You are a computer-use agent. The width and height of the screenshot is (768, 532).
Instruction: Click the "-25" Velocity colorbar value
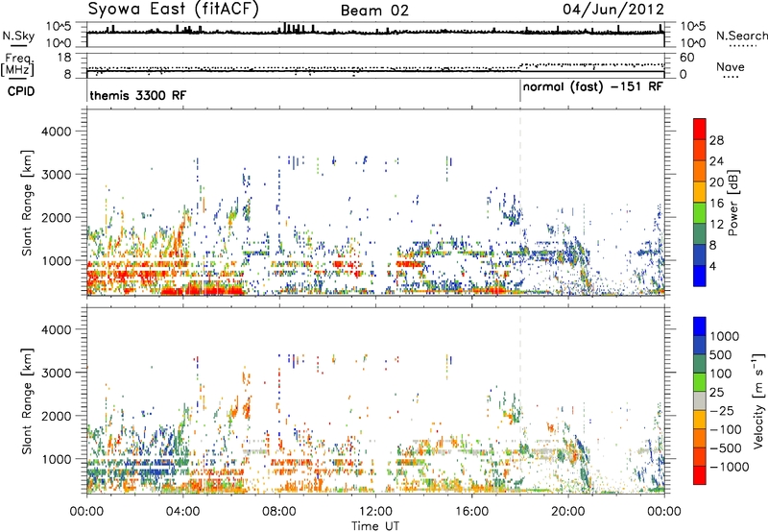coord(722,411)
